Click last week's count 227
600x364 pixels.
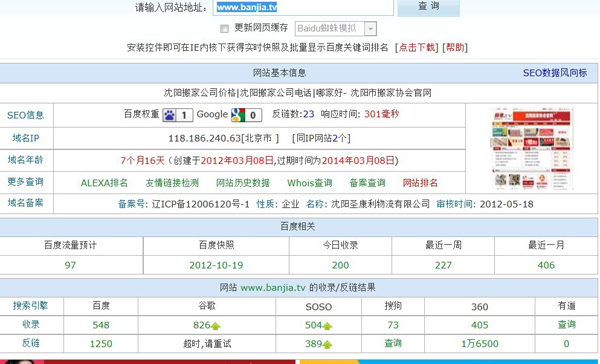click(443, 265)
